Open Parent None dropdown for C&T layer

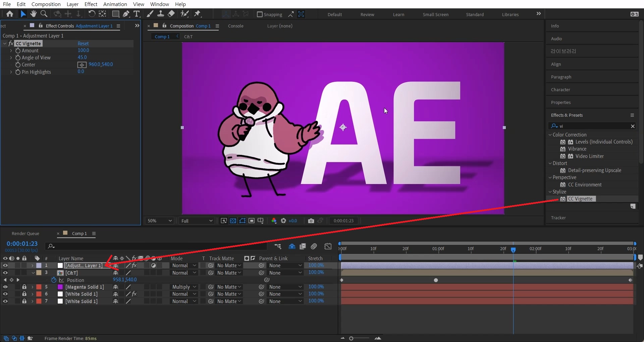pyautogui.click(x=285, y=273)
